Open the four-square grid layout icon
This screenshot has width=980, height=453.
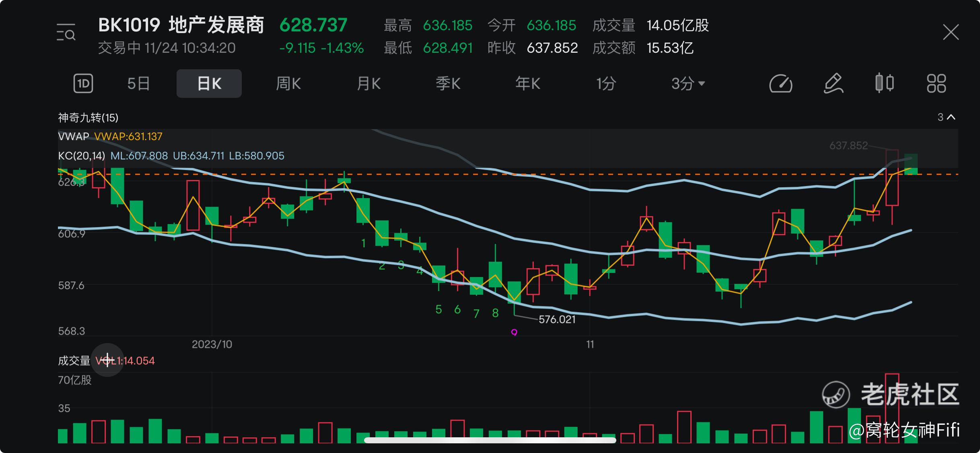(936, 84)
